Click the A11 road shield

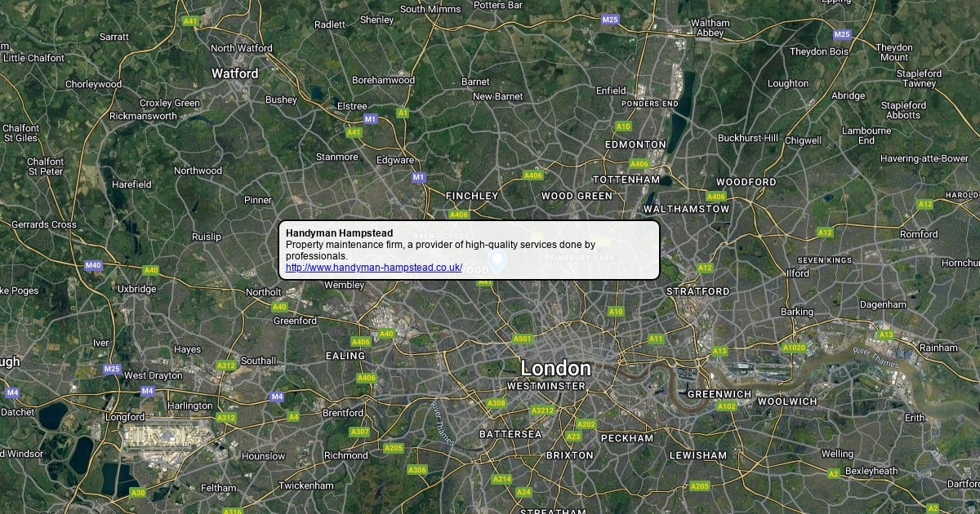tap(656, 339)
